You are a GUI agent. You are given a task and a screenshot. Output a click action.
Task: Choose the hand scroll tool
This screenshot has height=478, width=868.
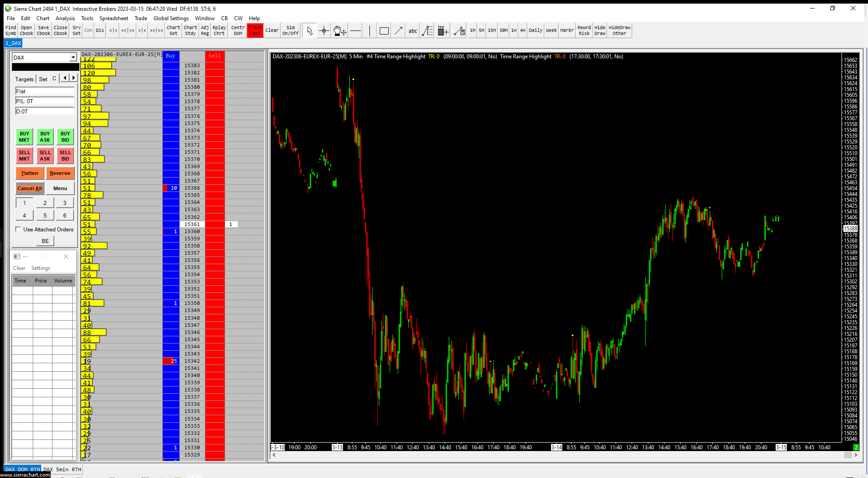click(339, 30)
